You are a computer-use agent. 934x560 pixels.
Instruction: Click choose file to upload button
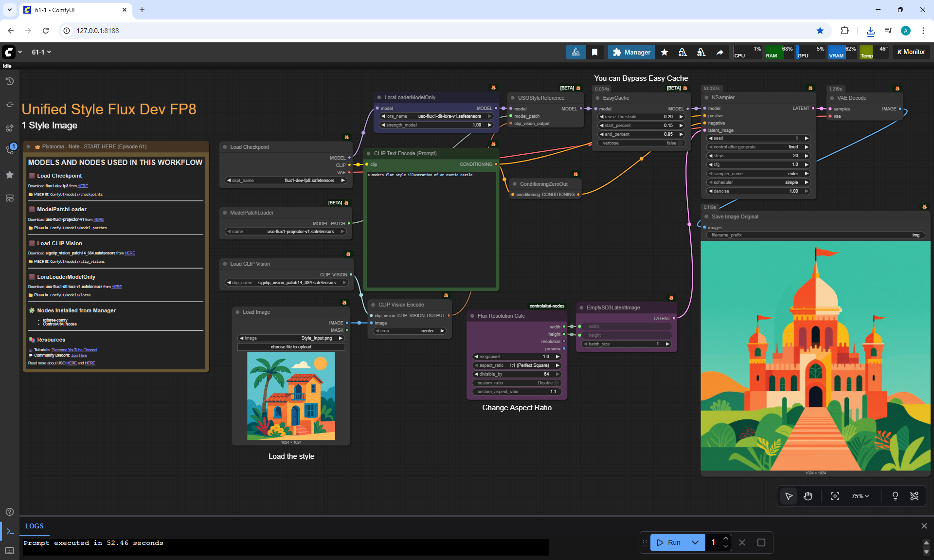291,347
